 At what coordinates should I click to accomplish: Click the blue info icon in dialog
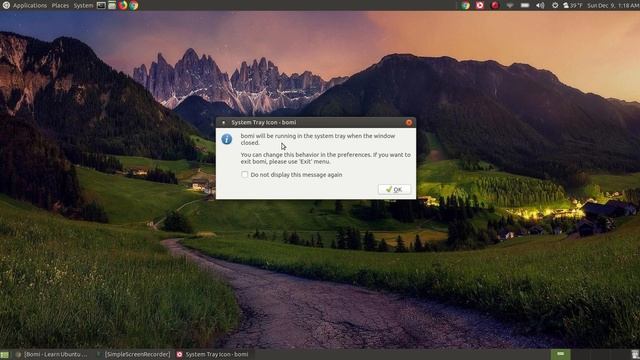point(227,139)
